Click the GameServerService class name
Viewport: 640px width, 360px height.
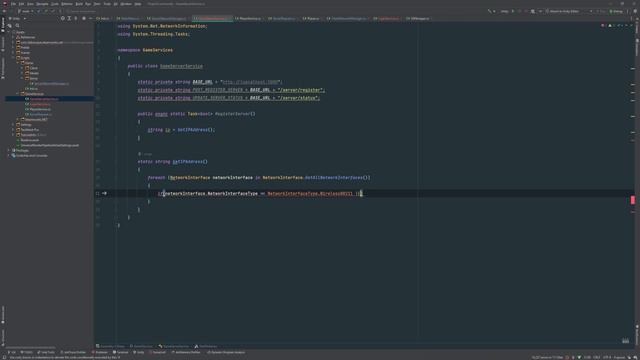tap(181, 66)
